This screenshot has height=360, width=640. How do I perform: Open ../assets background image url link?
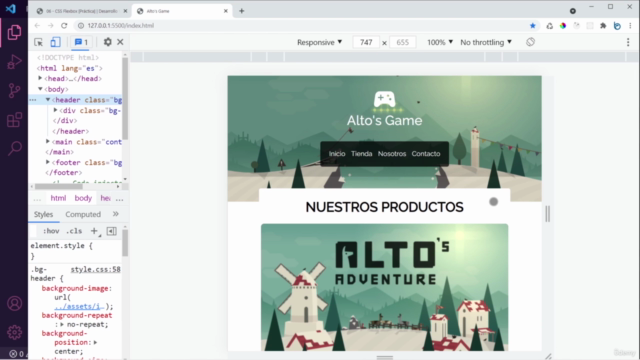(80, 306)
